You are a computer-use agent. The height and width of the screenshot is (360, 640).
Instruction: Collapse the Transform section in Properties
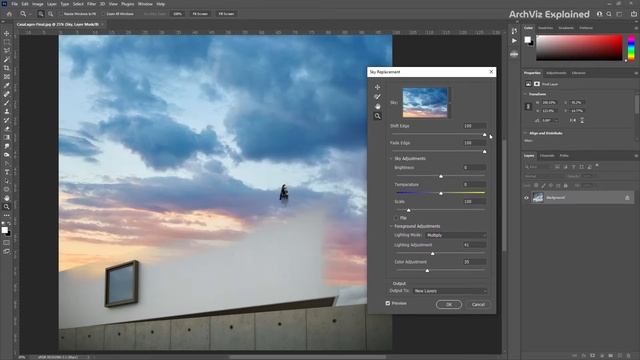coord(526,94)
